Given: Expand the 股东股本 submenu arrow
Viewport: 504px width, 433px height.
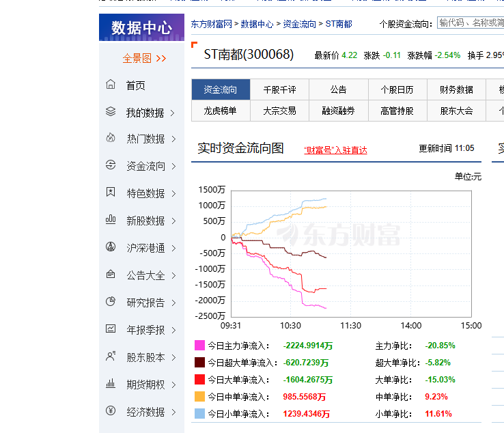Looking at the screenshot, I should click(173, 357).
